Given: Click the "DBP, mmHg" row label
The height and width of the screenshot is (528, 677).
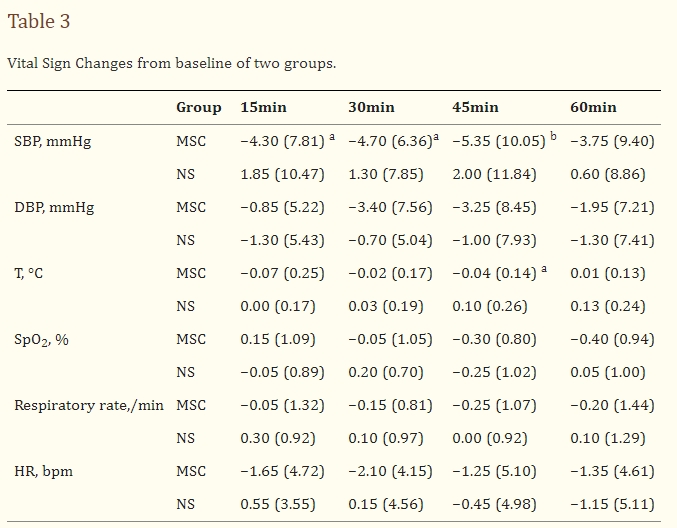Looking at the screenshot, I should click(x=53, y=207).
